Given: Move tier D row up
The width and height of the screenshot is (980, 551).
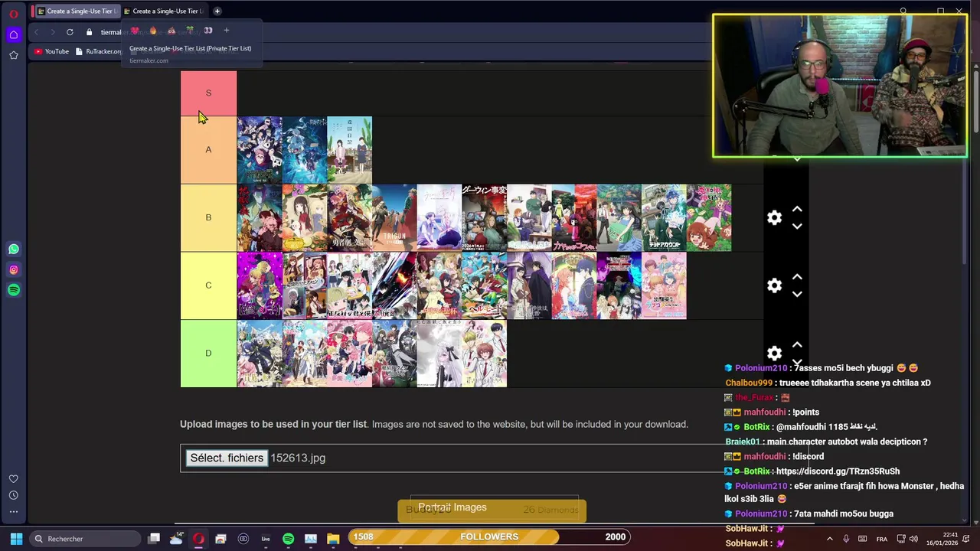Looking at the screenshot, I should tap(797, 345).
